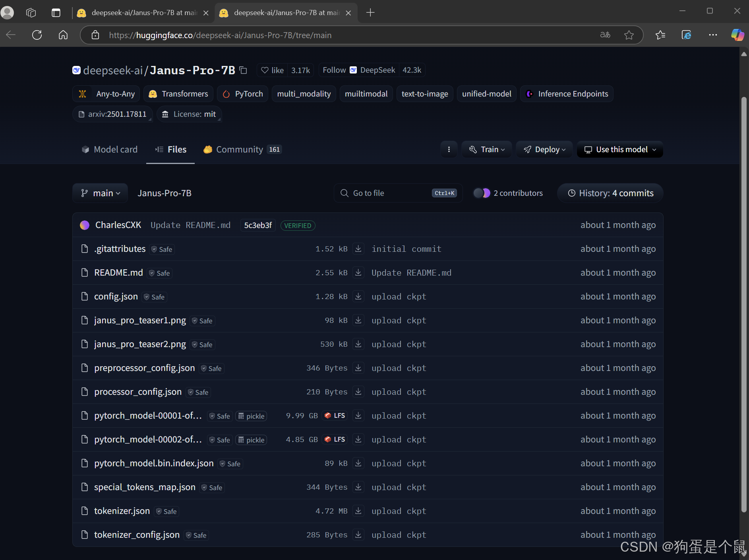View site information lock icon
Image resolution: width=749 pixels, height=560 pixels.
(x=95, y=35)
